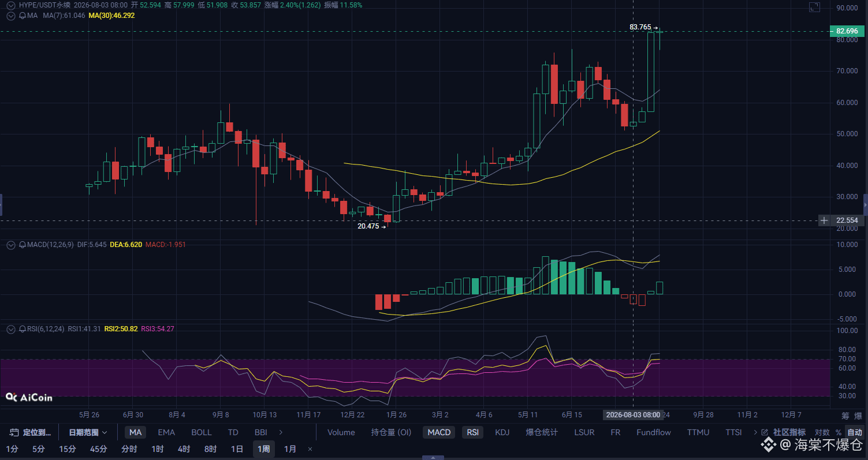Switch to the 5分 timeframe
The height and width of the screenshot is (460, 868).
point(38,449)
